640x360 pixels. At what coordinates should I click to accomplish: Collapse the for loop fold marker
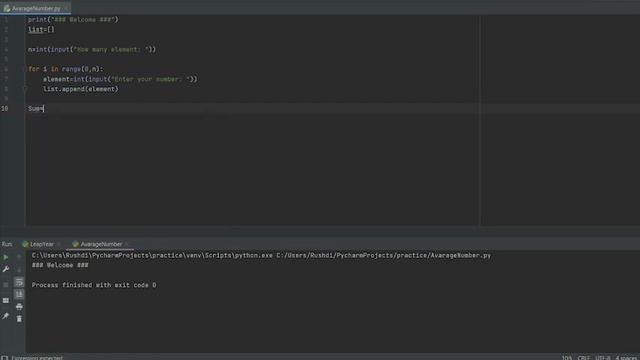[x=25, y=69]
